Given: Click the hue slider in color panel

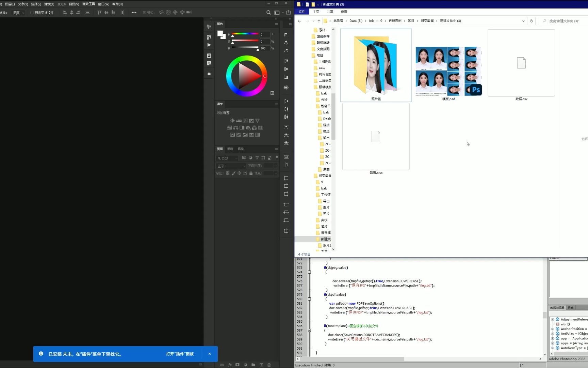Looking at the screenshot, I should [x=245, y=34].
